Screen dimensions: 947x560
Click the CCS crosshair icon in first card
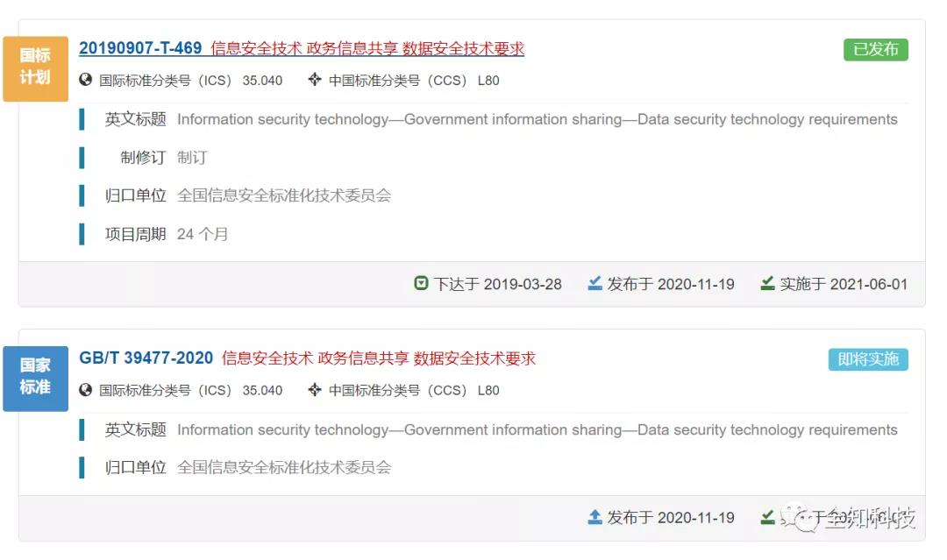(x=314, y=80)
